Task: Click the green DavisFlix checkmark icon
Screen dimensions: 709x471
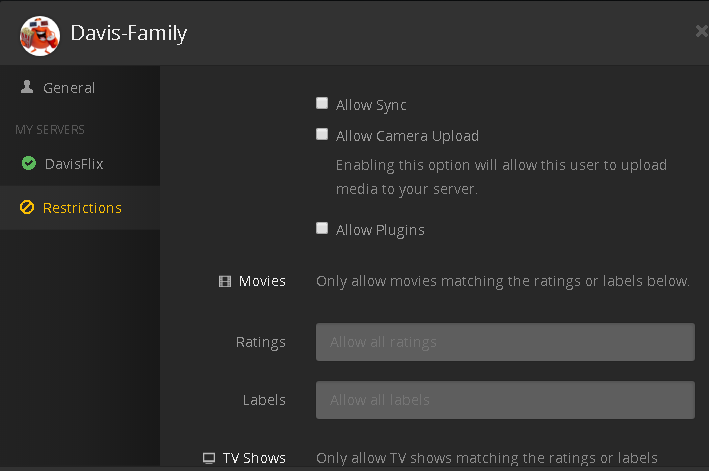Action: [28, 163]
